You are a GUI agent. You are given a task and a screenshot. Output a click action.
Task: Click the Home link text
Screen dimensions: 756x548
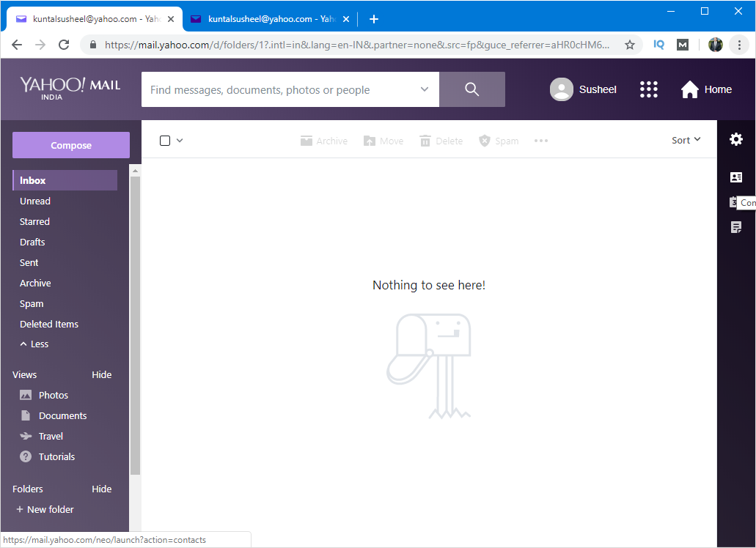(718, 89)
